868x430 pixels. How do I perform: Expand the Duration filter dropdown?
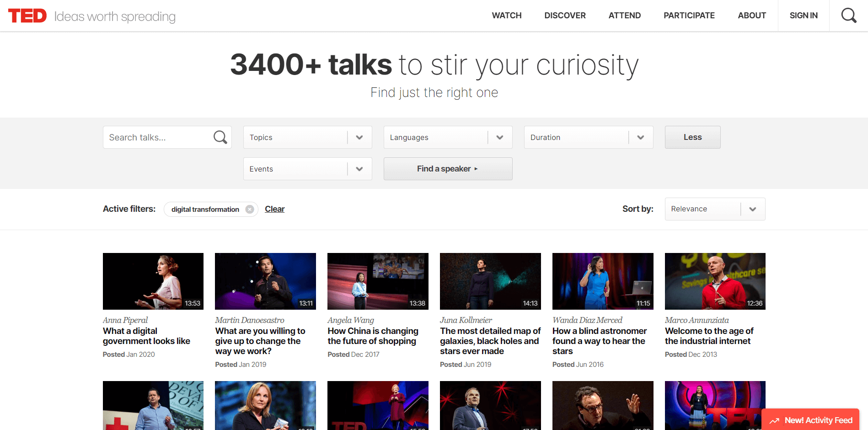pyautogui.click(x=640, y=137)
